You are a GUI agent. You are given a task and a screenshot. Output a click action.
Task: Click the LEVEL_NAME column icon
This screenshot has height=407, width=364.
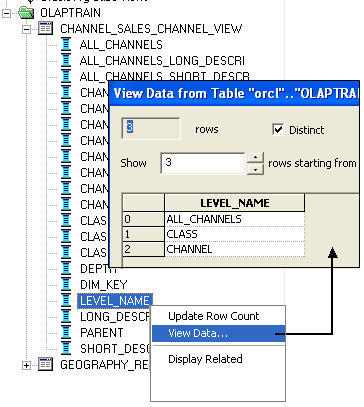(x=66, y=301)
